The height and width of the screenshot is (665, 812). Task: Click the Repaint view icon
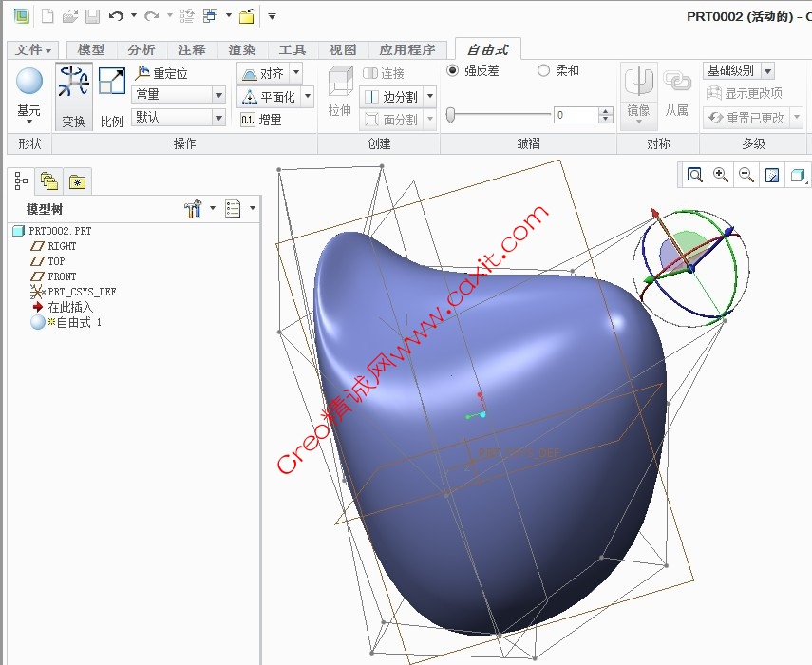[x=772, y=175]
